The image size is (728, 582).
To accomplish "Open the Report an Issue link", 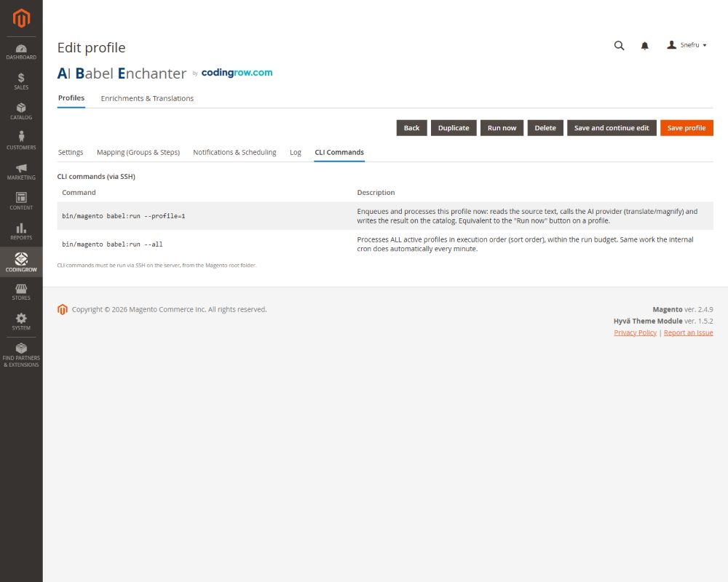I will click(688, 332).
